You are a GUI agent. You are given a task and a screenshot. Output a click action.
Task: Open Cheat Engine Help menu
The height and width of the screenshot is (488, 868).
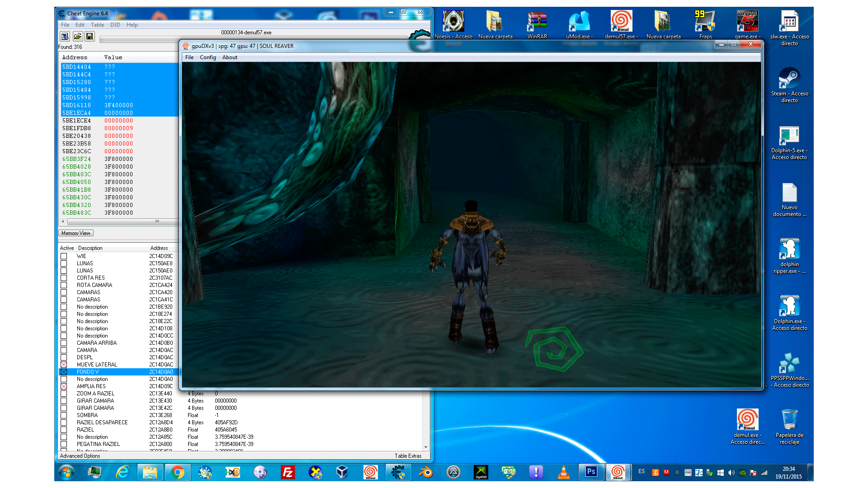coord(132,25)
